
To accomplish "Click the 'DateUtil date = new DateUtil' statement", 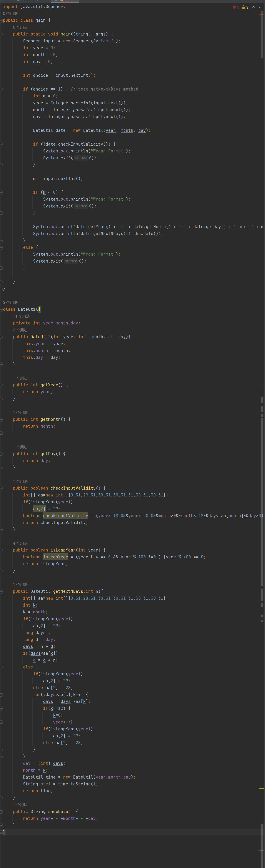I will point(92,130).
